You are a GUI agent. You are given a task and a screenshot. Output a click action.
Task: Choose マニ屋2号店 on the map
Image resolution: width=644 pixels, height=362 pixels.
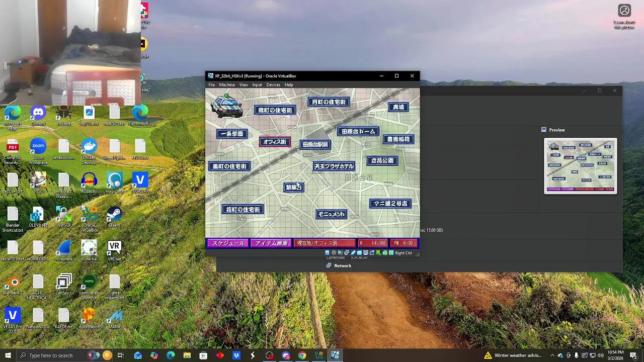point(391,204)
